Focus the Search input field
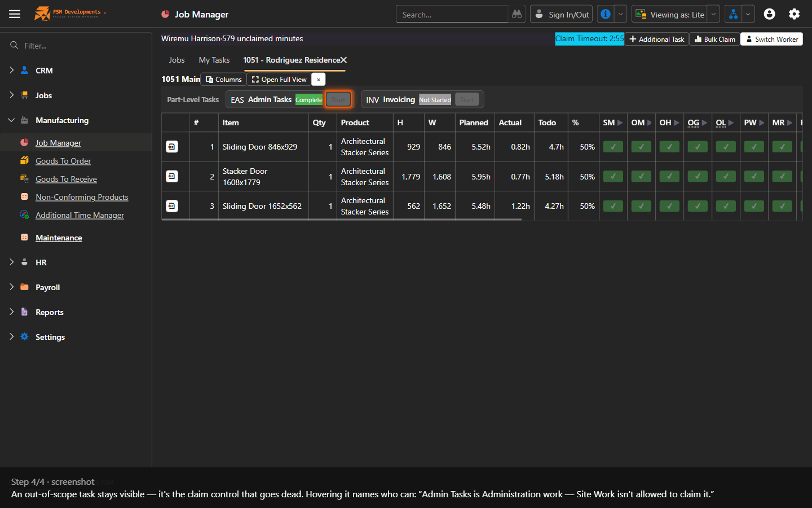Screen dimensions: 812x508 [x=452, y=14]
